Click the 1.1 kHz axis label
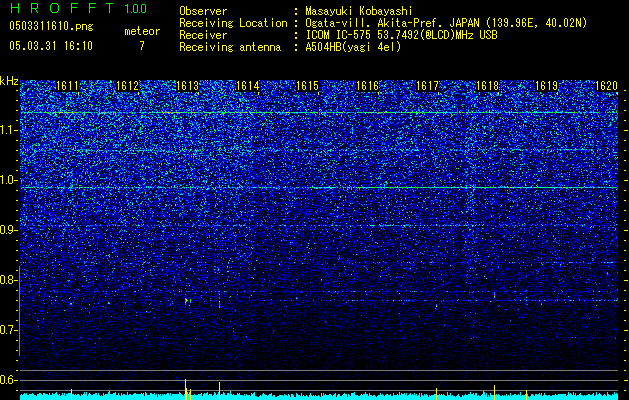629x400 pixels. [9, 130]
